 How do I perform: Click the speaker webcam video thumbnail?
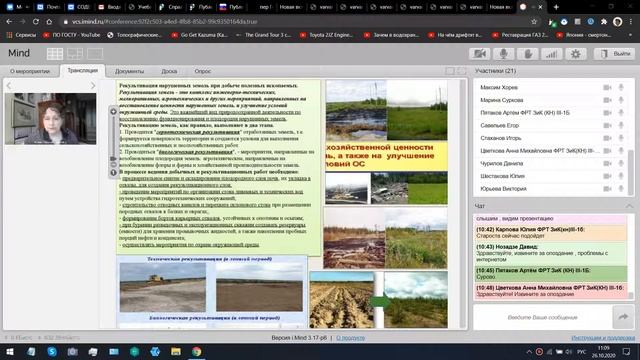tap(51, 118)
